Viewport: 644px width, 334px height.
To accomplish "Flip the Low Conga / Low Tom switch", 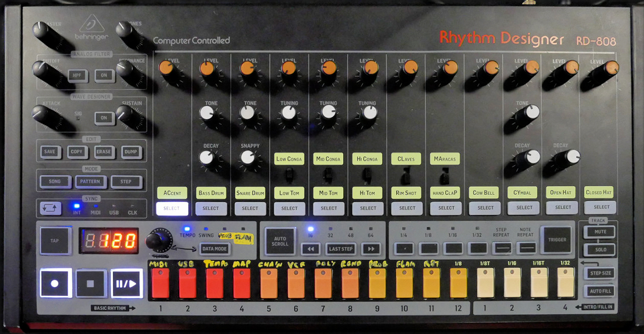I will (289, 176).
